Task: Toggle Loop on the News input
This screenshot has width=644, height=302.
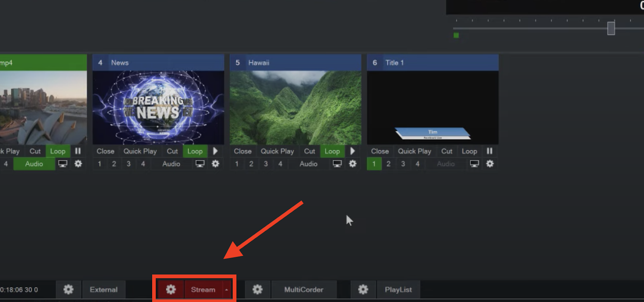Action: [x=195, y=151]
